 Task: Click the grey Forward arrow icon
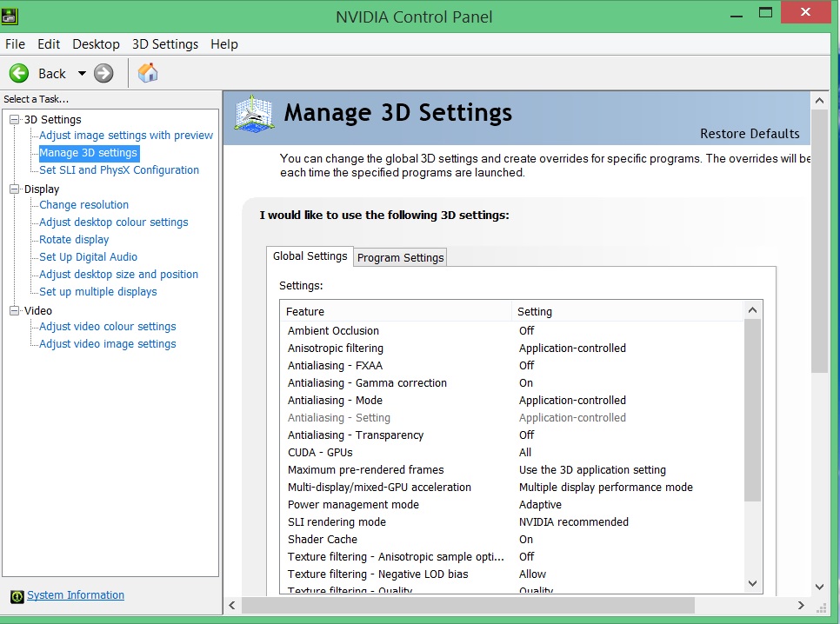103,73
